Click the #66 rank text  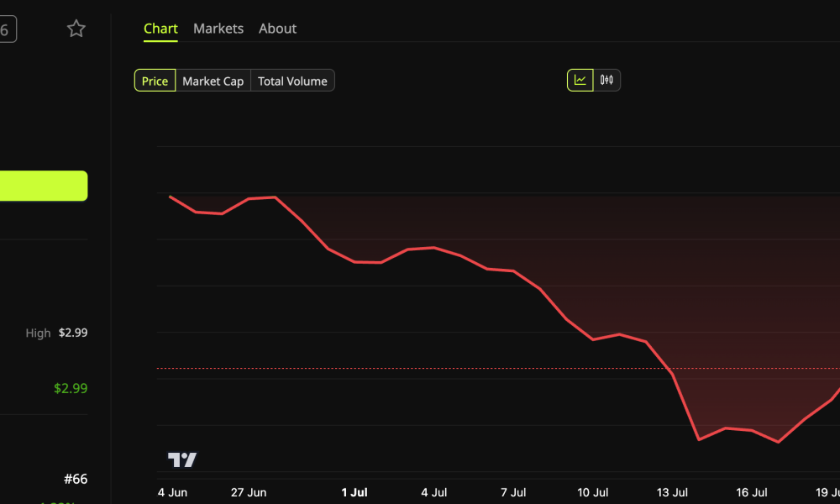76,479
